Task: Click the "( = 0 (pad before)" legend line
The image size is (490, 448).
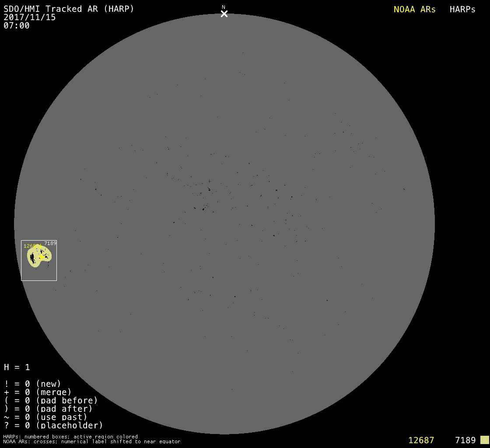Action: click(51, 400)
